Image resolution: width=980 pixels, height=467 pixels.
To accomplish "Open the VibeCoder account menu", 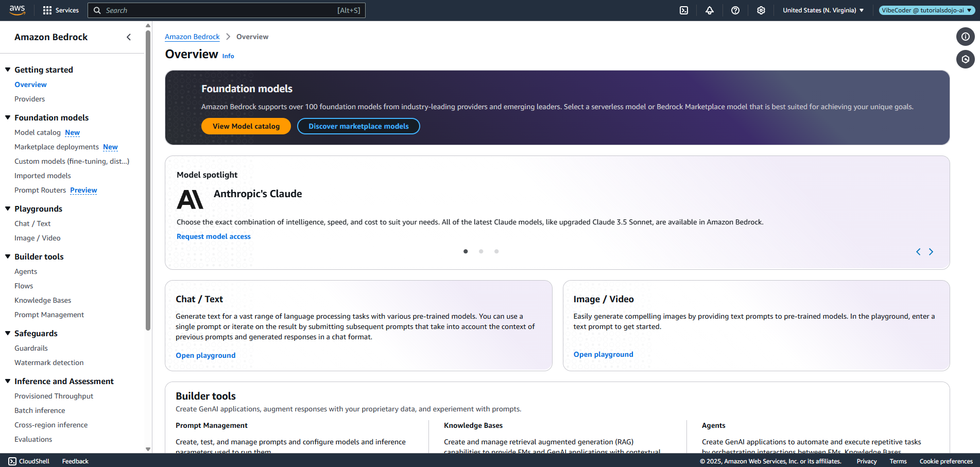I will 926,10.
